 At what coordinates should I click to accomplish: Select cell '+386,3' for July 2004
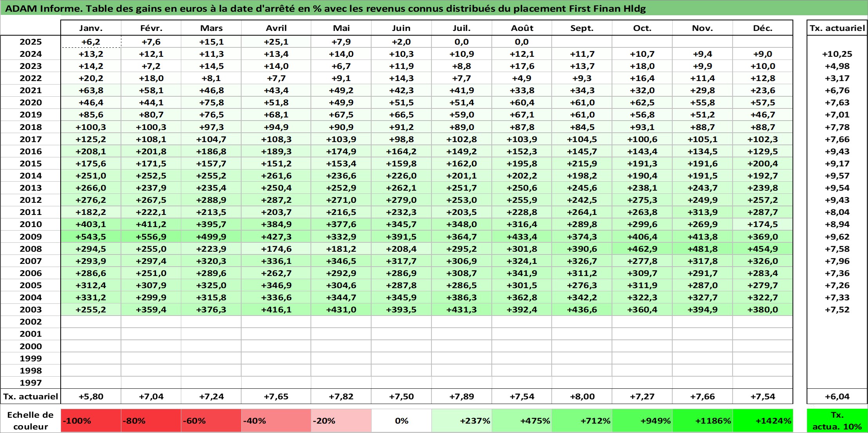(x=462, y=298)
